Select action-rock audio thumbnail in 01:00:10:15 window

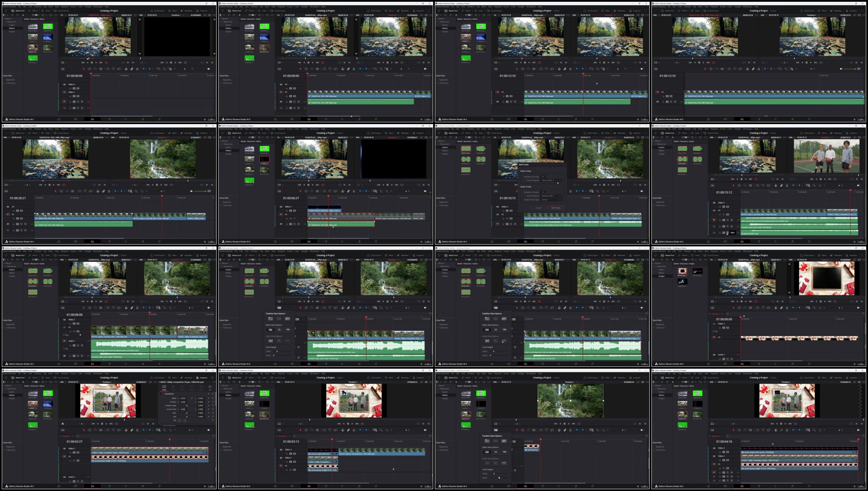466,149
